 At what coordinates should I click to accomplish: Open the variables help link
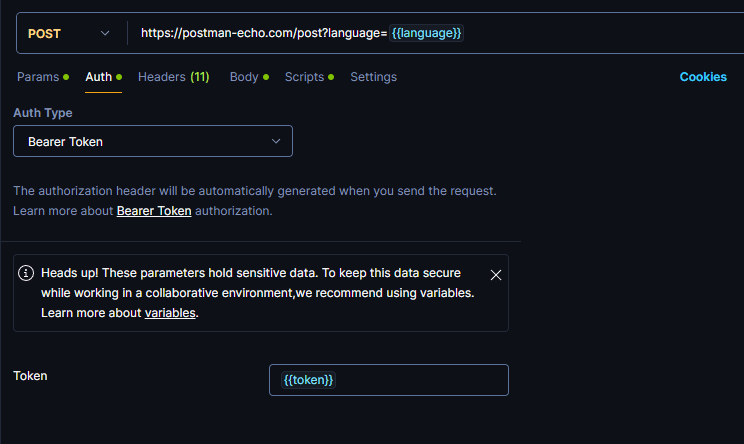point(170,313)
